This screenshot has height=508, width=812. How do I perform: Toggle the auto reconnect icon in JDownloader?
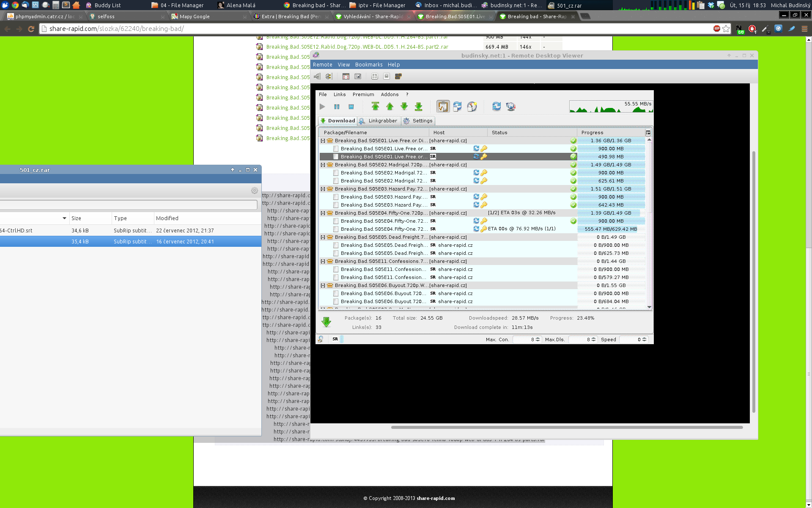[457, 107]
